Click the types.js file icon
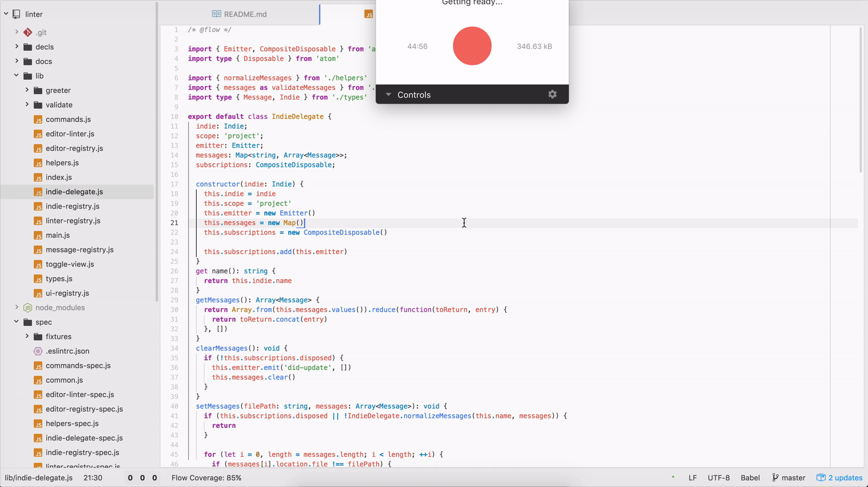 click(38, 279)
